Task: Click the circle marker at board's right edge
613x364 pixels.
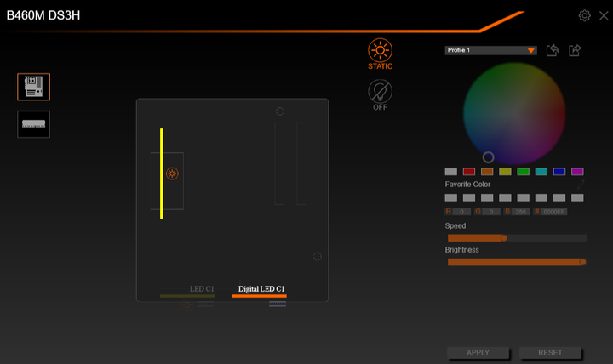Action: (x=318, y=256)
